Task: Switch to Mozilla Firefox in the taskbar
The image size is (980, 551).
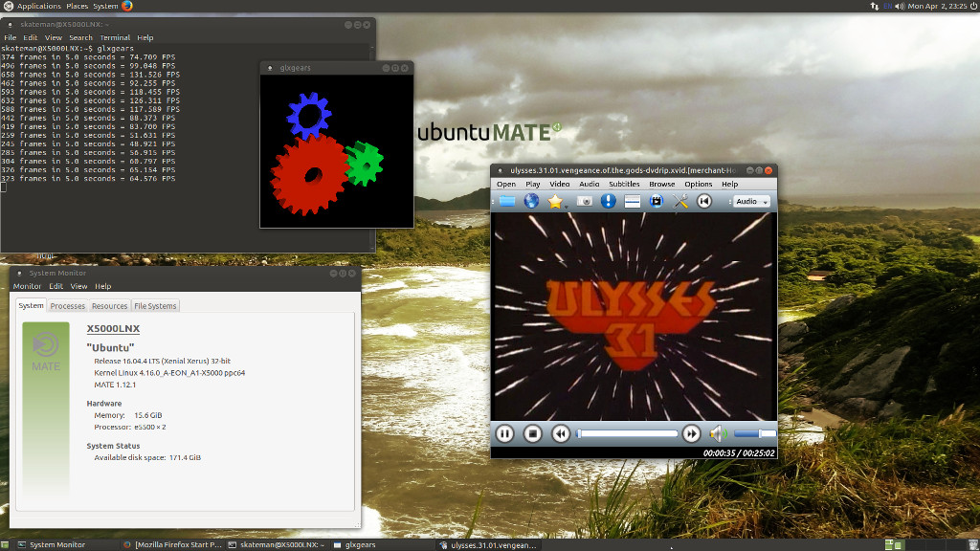Action: 172,544
